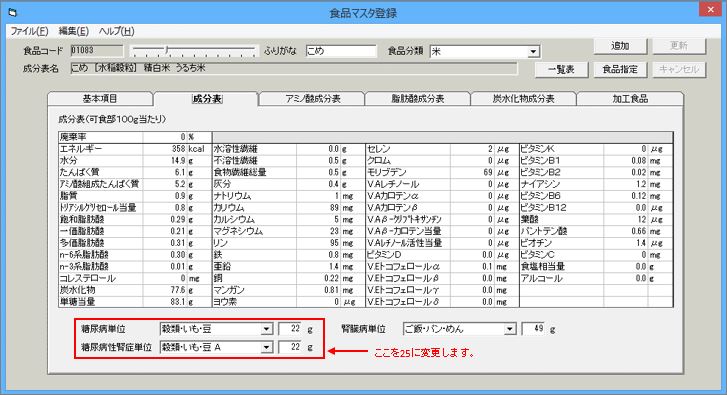Click the 腎臓病単位 gram field showing 49
This screenshot has height=395, width=727.
533,329
